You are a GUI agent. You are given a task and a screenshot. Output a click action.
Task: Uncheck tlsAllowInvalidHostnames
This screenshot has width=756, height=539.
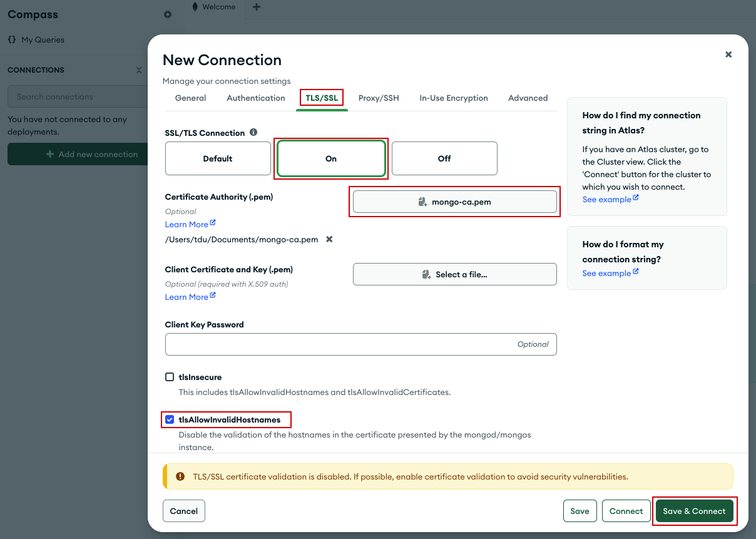tap(168, 419)
